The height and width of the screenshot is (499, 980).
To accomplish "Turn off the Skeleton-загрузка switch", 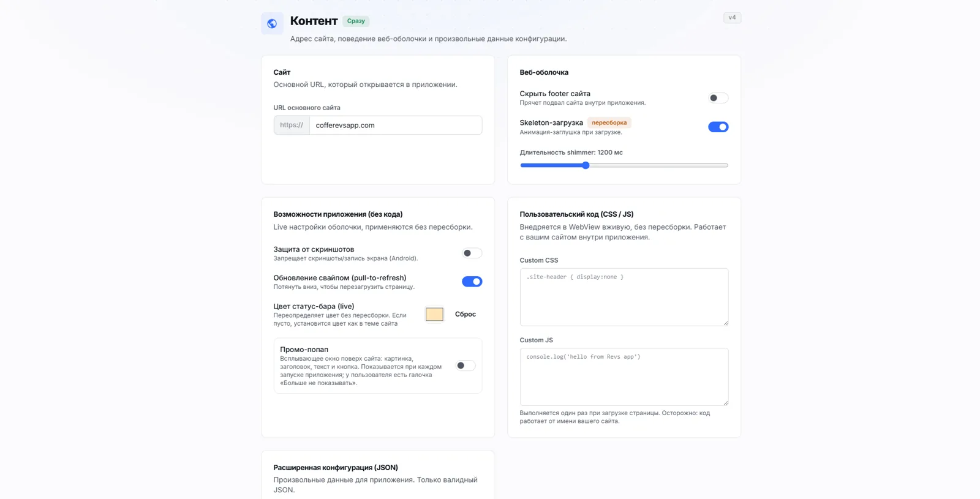I will [x=718, y=127].
